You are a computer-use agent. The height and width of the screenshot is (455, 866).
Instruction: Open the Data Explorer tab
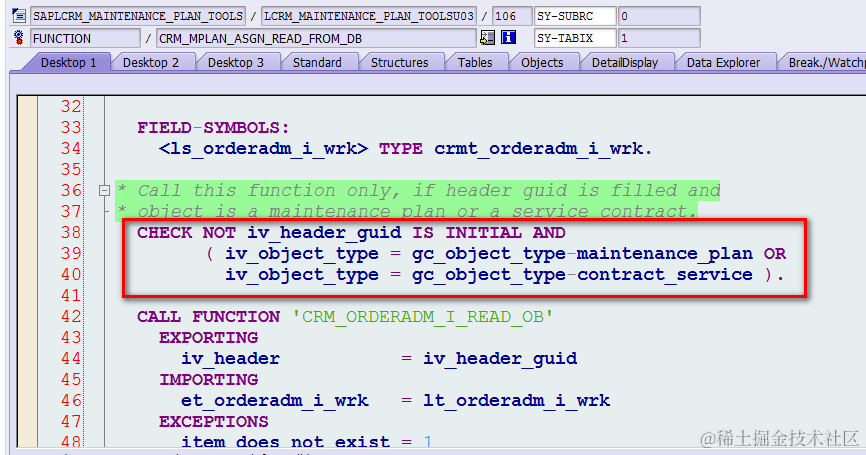tap(724, 62)
